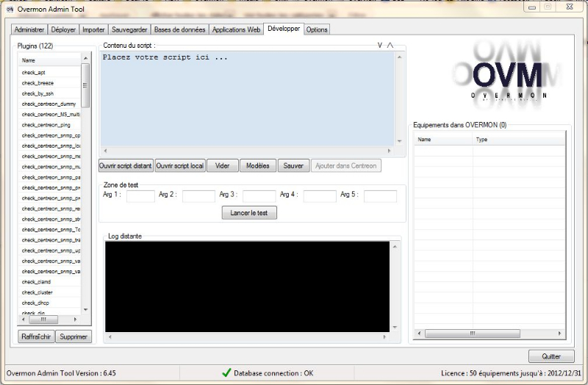This screenshot has height=385, width=588.
Task: Click the Log distante scroll-down arrow
Action: click(395, 327)
